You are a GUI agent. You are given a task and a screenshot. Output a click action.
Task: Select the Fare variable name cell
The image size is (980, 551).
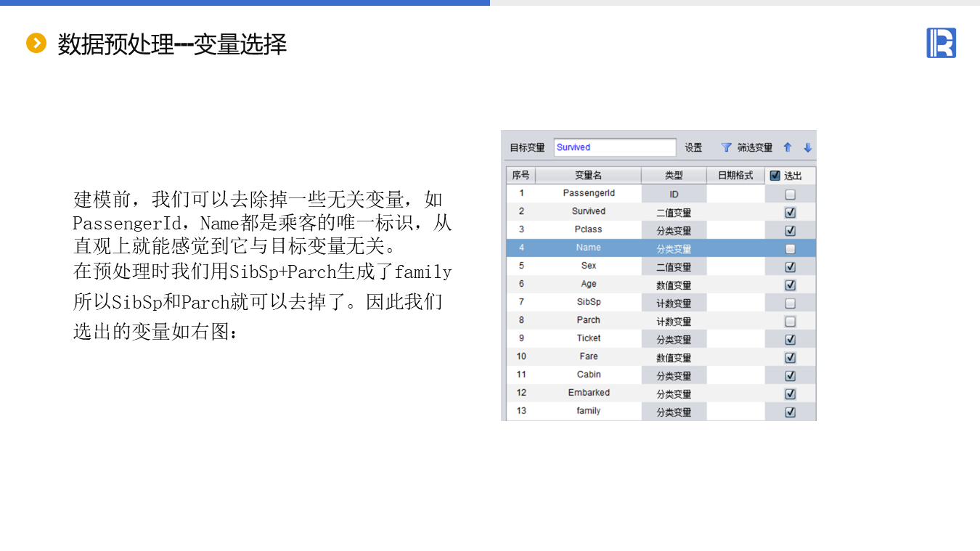click(x=589, y=357)
